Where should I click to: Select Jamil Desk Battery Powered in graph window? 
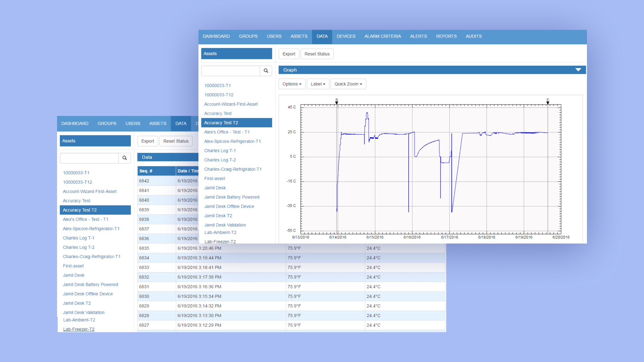(x=232, y=197)
